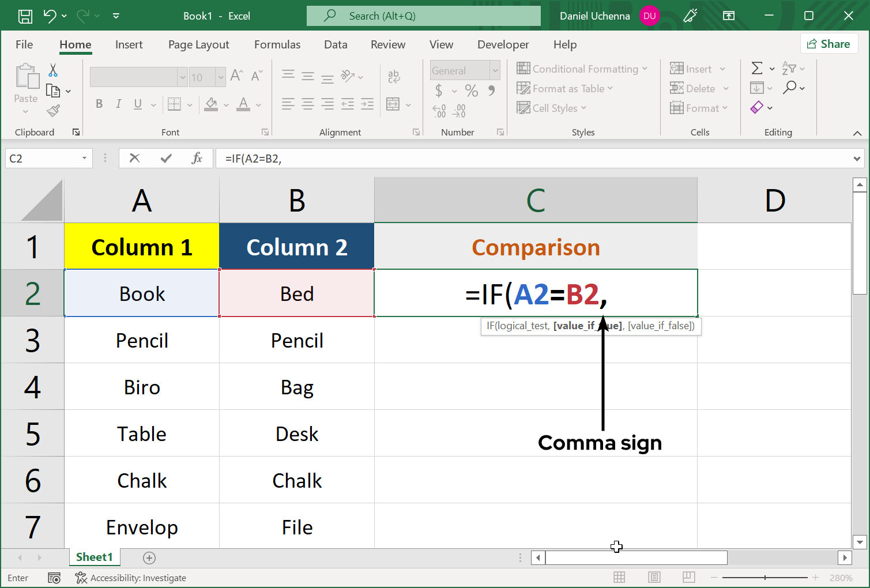Viewport: 870px width, 588px height.
Task: Click the AutoSum icon
Action: pyautogui.click(x=758, y=68)
